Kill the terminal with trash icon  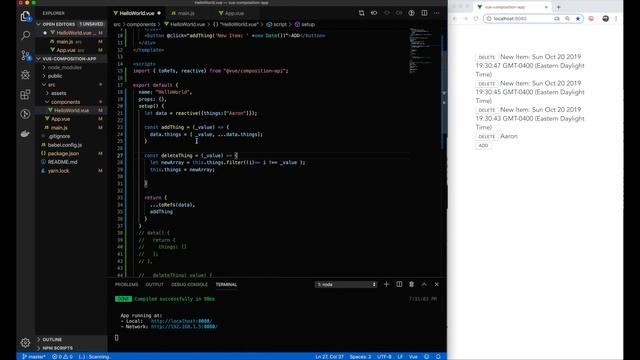(x=411, y=284)
